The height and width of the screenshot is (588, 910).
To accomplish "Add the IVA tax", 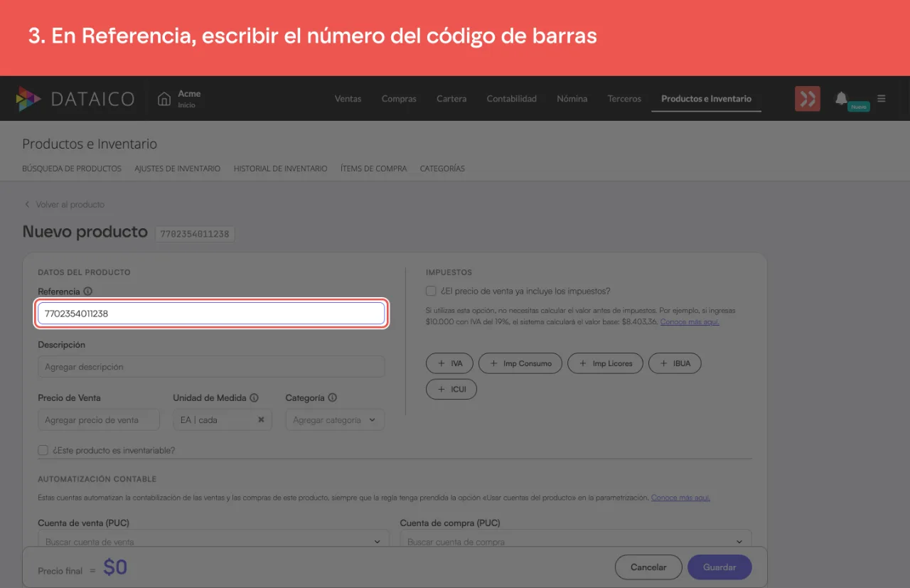I will (x=449, y=363).
